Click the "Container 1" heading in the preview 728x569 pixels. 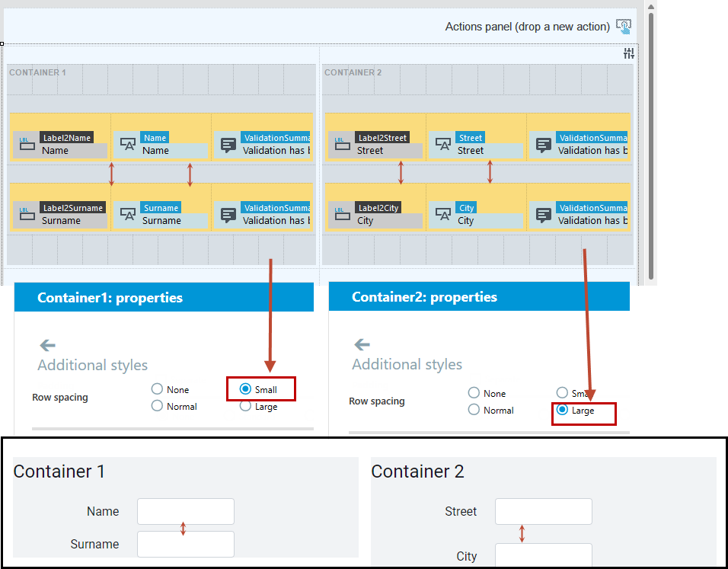(x=59, y=472)
